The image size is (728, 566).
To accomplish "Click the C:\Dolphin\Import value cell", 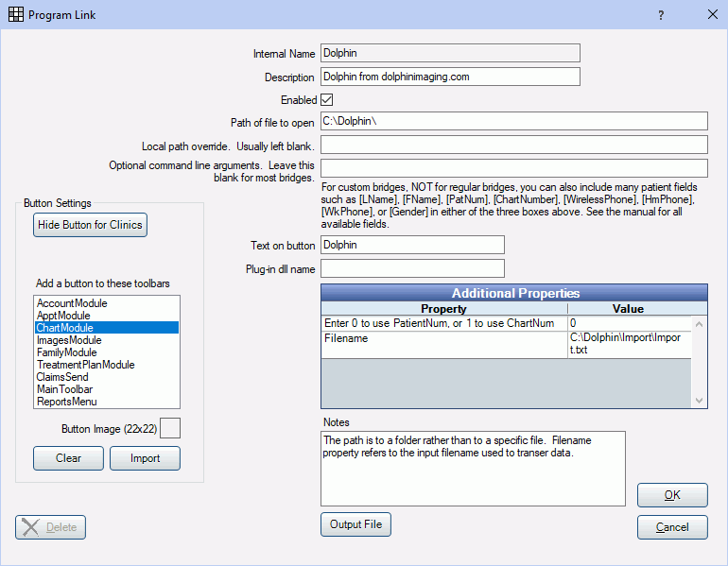I will (629, 344).
